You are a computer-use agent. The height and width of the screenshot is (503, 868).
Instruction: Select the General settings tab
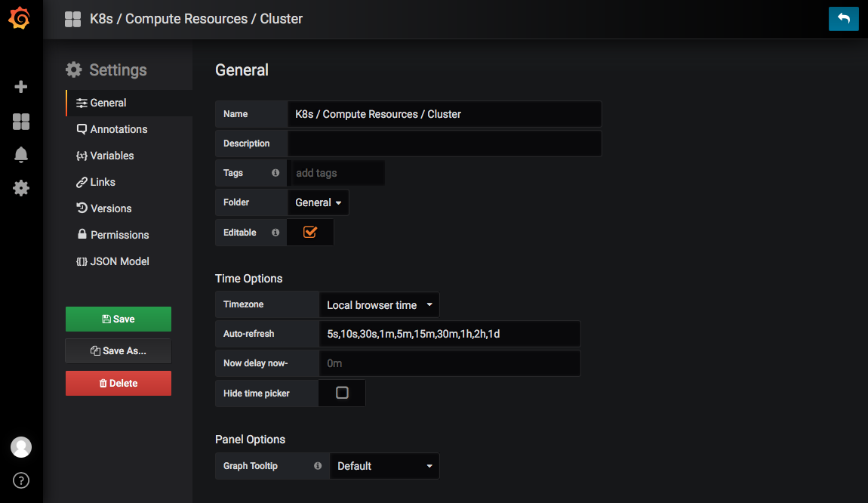(x=129, y=103)
